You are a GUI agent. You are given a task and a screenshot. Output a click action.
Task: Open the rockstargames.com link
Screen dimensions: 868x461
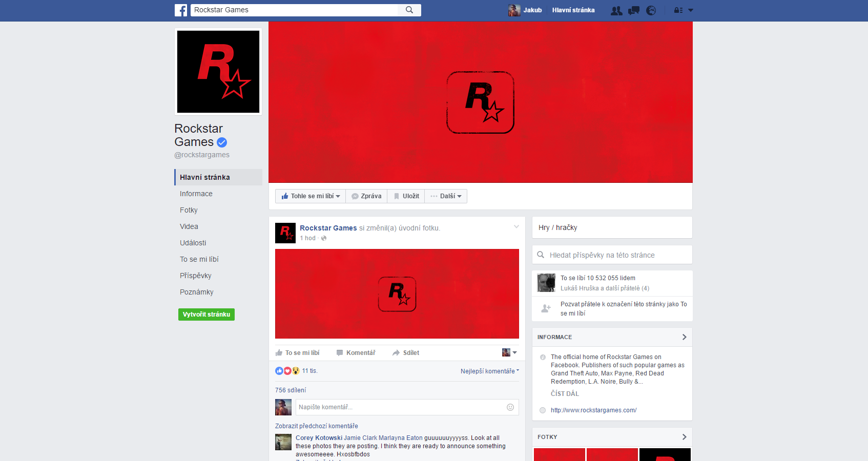[x=593, y=410]
